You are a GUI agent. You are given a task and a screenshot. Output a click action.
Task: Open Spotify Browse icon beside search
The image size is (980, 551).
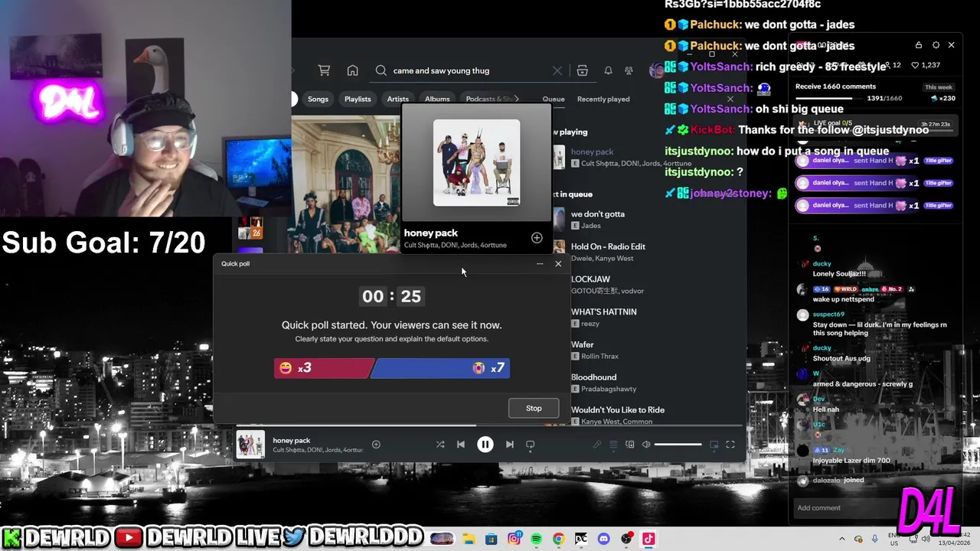(582, 70)
